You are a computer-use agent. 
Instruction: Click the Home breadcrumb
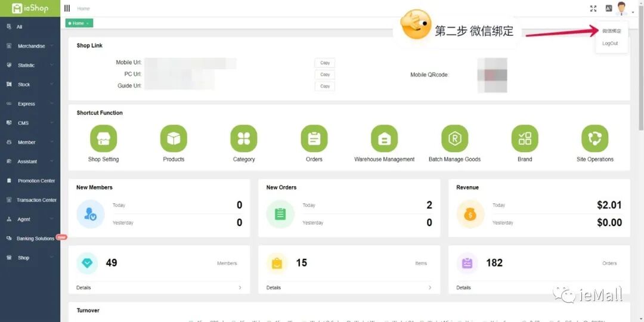83,8
